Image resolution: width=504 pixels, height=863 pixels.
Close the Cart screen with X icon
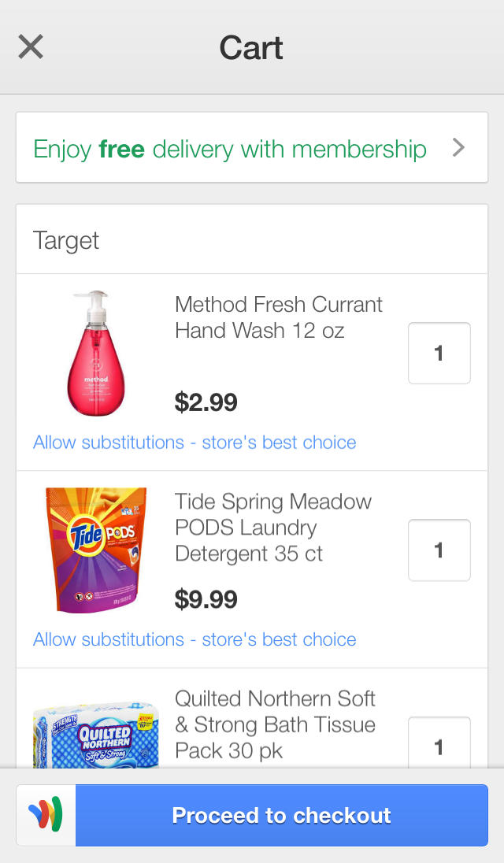coord(31,47)
